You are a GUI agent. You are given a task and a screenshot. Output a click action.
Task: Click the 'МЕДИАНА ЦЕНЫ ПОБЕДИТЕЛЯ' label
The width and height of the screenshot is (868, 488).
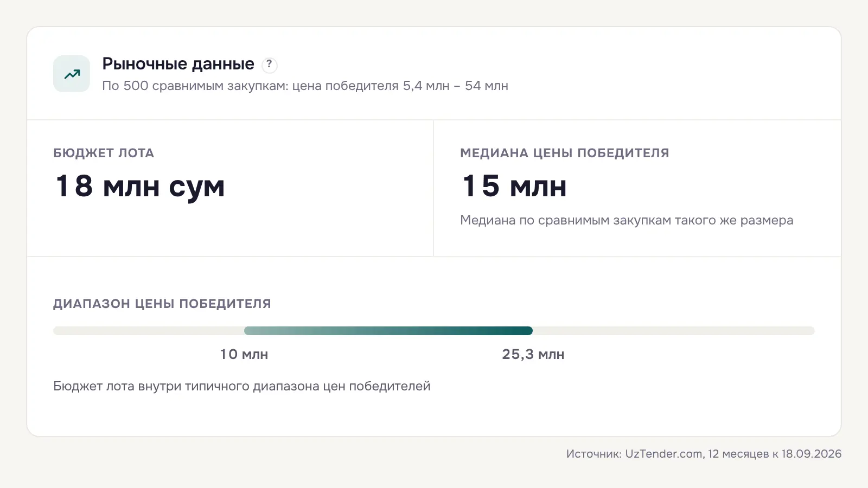(565, 153)
